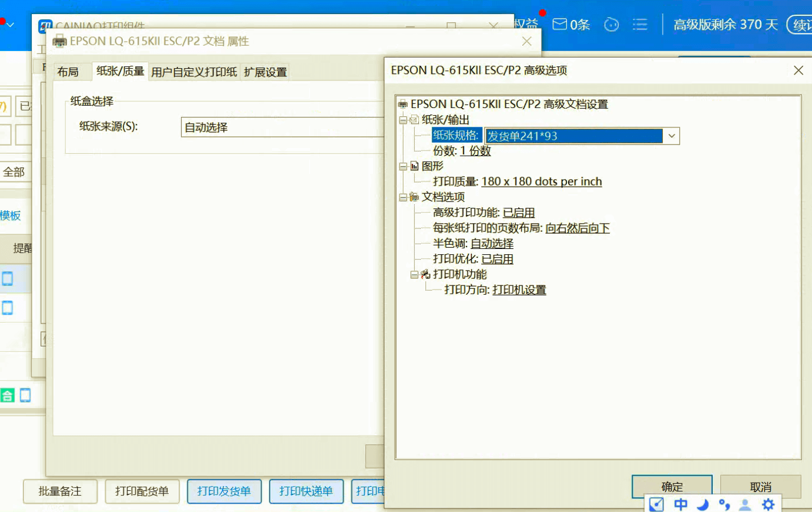Image resolution: width=812 pixels, height=512 pixels.
Task: Open the list menu icon in top bar
Action: 640,25
